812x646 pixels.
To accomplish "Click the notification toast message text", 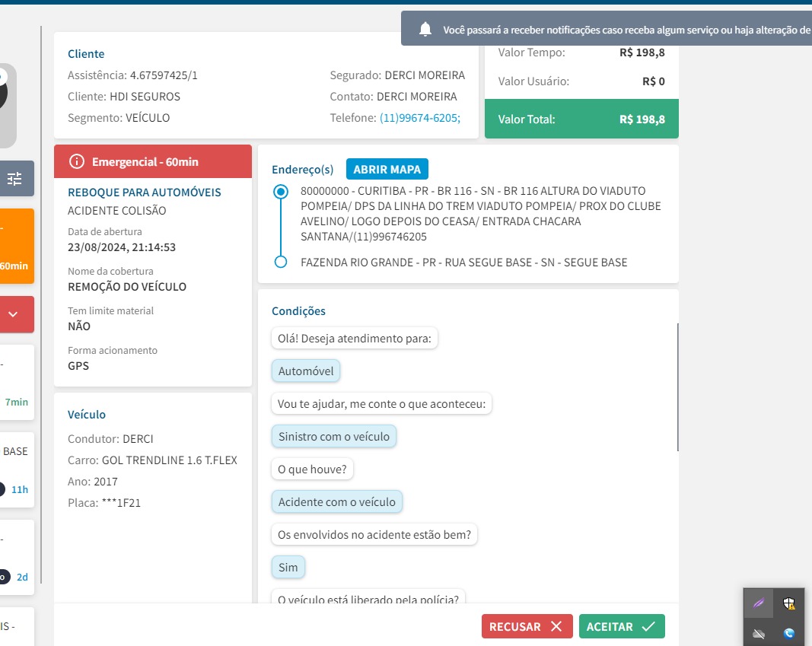I will (626, 30).
